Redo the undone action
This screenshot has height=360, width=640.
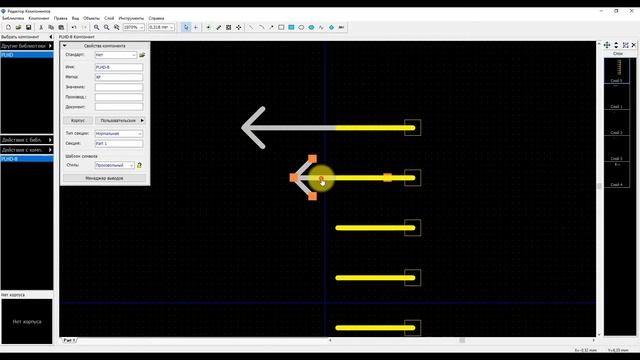click(84, 27)
